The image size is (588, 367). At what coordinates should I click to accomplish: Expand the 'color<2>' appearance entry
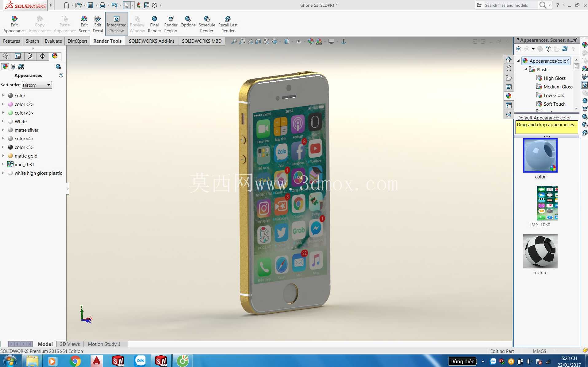click(x=3, y=104)
